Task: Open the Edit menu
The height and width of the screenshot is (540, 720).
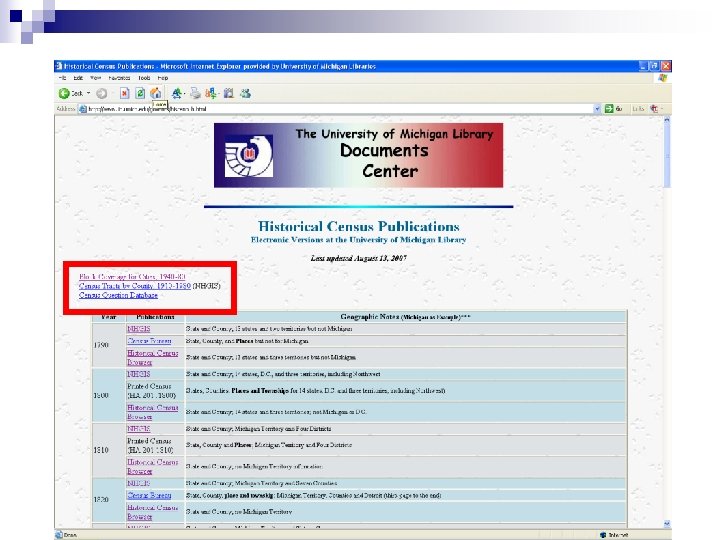Action: 78,78
